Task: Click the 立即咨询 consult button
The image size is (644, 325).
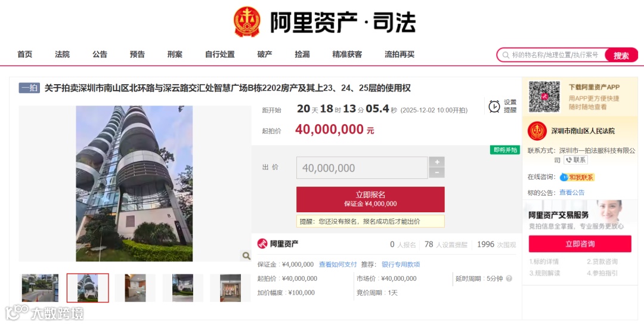Action: point(580,244)
